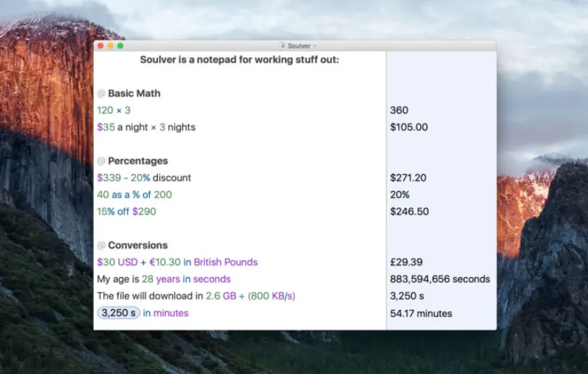The image size is (588, 374).
Task: Click the Soulver document icon in title bar
Action: click(282, 45)
